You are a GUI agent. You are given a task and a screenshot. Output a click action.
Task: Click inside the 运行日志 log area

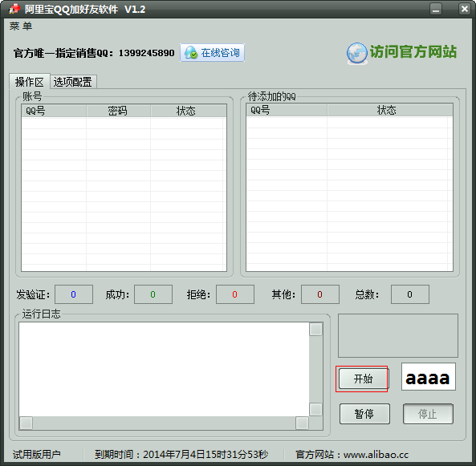click(x=164, y=369)
